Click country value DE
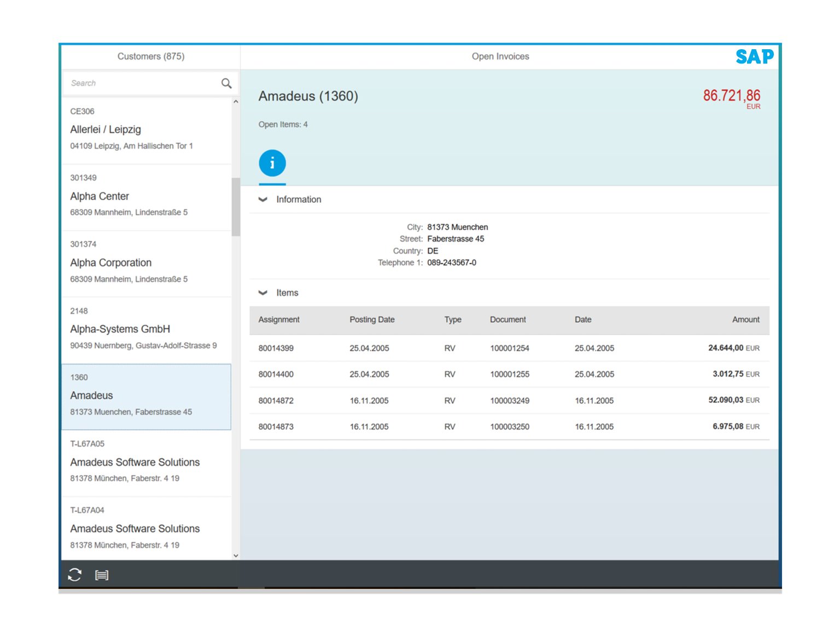 coord(433,251)
